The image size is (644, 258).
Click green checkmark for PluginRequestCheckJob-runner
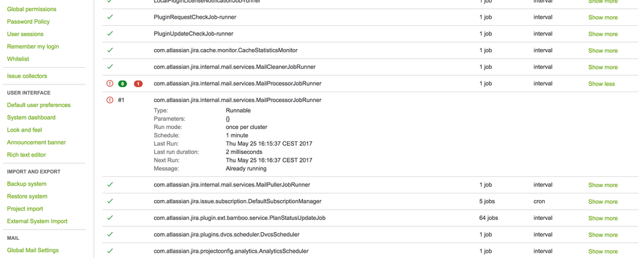[x=110, y=17]
